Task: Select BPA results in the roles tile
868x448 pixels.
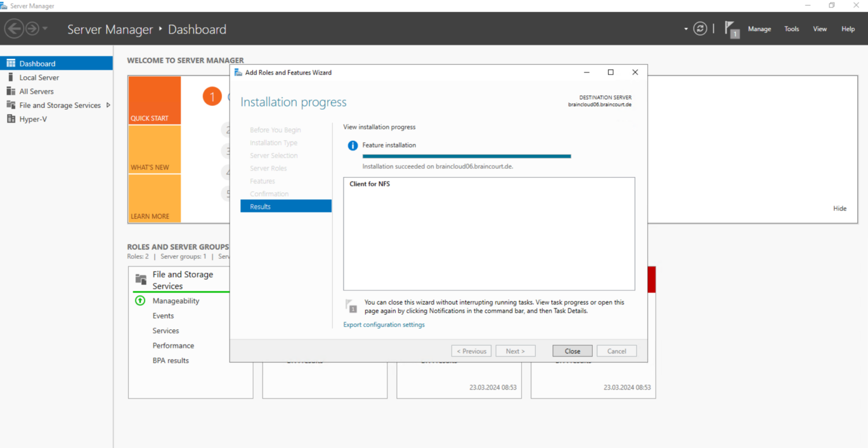Action: (x=171, y=360)
